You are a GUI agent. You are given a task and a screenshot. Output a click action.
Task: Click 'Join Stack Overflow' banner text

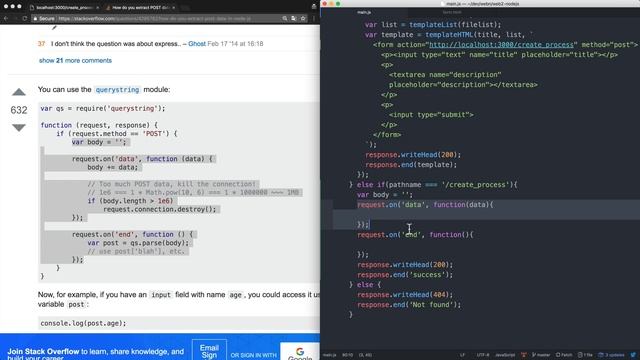coord(43,351)
